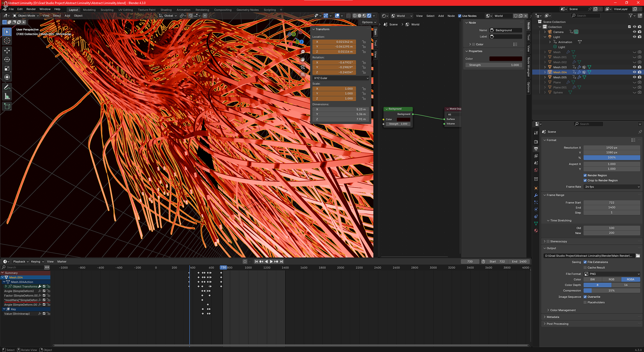644x352 pixels.
Task: Select the Move tool in viewport toolbar
Action: tap(7, 51)
